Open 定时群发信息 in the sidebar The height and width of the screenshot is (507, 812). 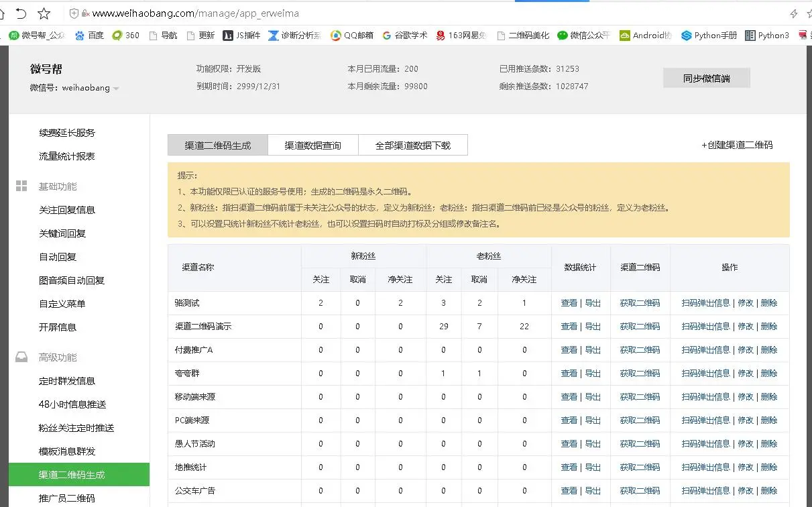tap(67, 381)
